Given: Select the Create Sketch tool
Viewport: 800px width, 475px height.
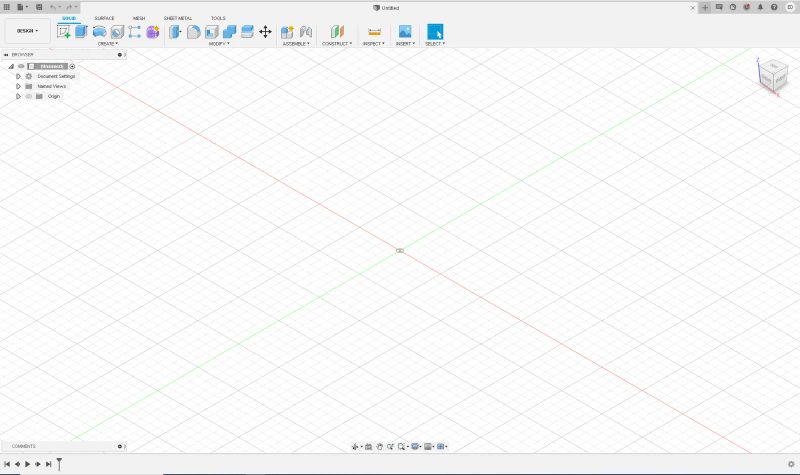Looking at the screenshot, I should click(x=64, y=32).
